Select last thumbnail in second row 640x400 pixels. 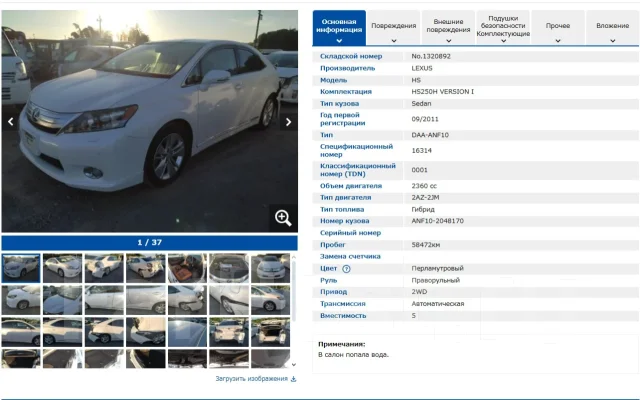pos(270,300)
